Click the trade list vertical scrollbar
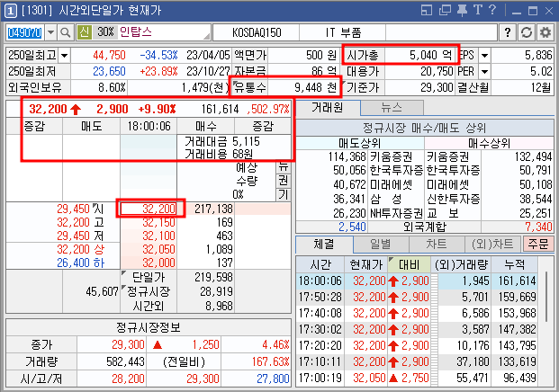This screenshot has width=559, height=392. (545, 298)
